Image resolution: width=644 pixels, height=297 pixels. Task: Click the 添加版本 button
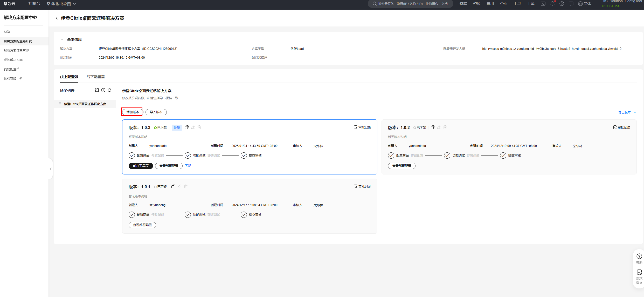coord(133,112)
